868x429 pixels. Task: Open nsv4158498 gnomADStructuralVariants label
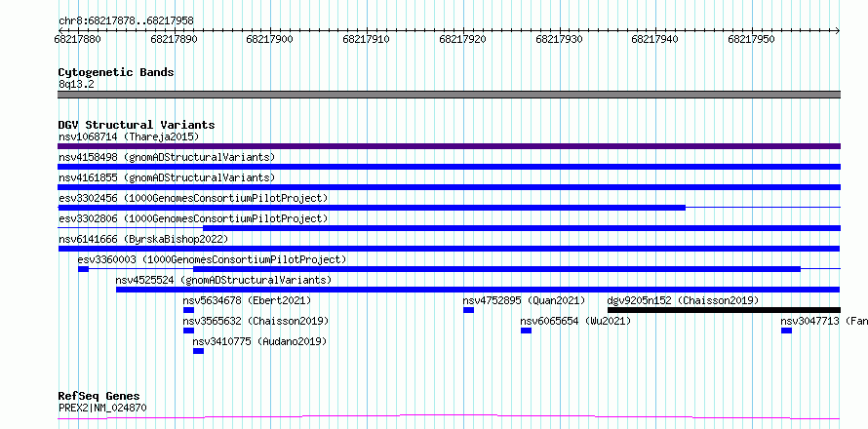click(x=167, y=157)
